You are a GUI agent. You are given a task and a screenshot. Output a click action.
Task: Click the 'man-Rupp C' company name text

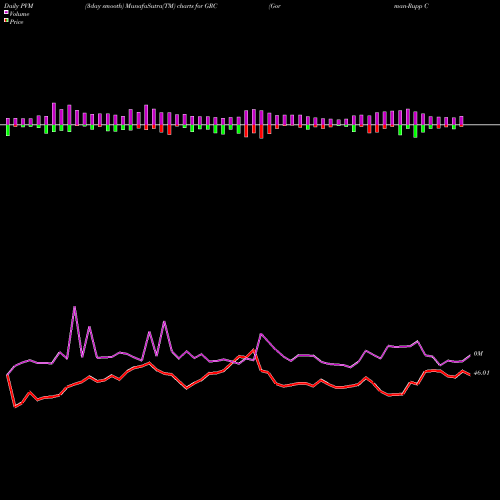point(411,6)
